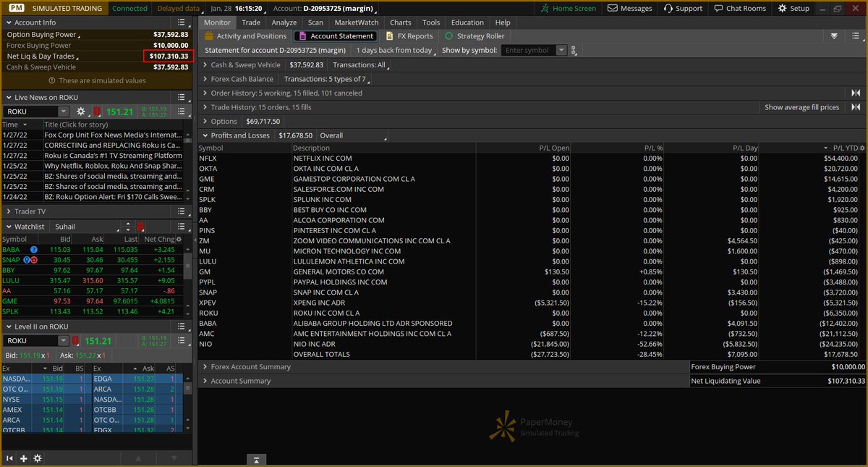Expand the Options section
The height and width of the screenshot is (467, 868).
(205, 121)
